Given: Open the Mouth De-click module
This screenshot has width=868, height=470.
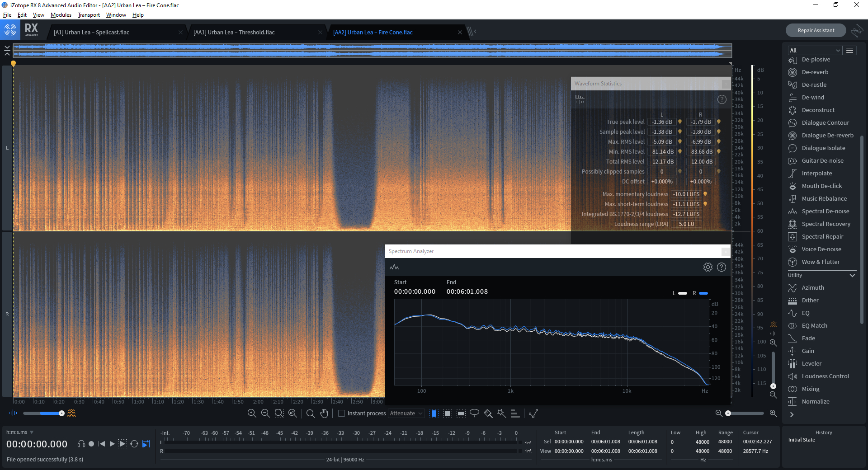Looking at the screenshot, I should (x=821, y=186).
